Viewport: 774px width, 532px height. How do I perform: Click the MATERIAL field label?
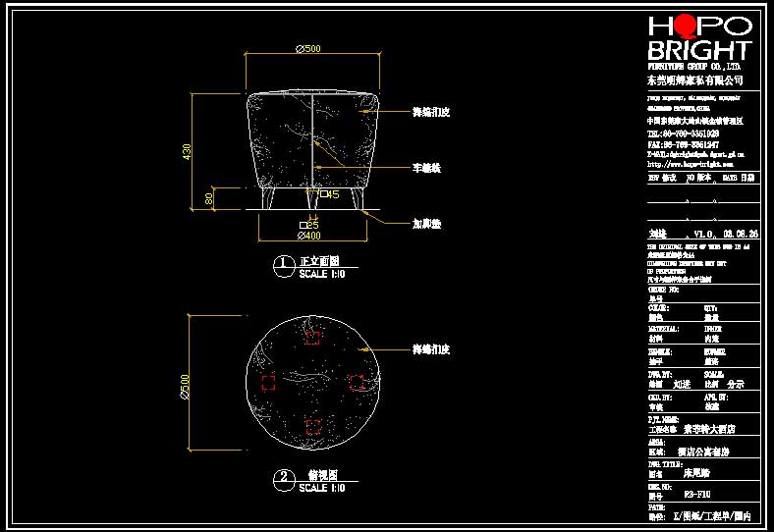[x=663, y=329]
